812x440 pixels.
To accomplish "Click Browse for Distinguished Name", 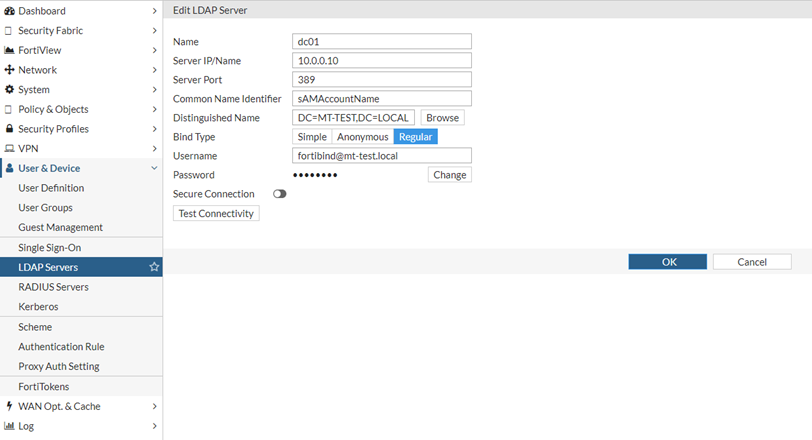I will 442,118.
